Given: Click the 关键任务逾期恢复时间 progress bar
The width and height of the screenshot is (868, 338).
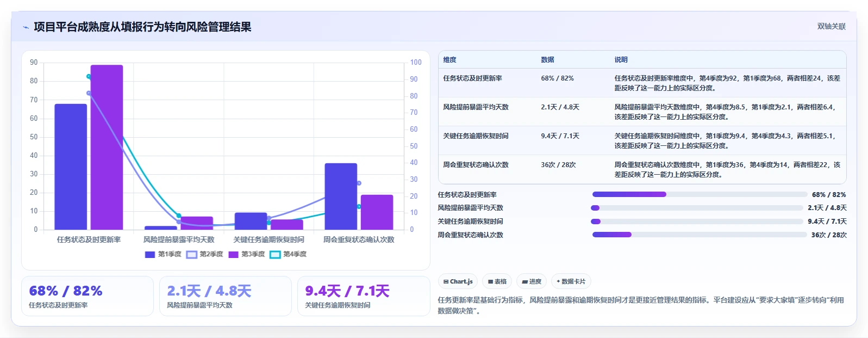Looking at the screenshot, I should point(697,222).
